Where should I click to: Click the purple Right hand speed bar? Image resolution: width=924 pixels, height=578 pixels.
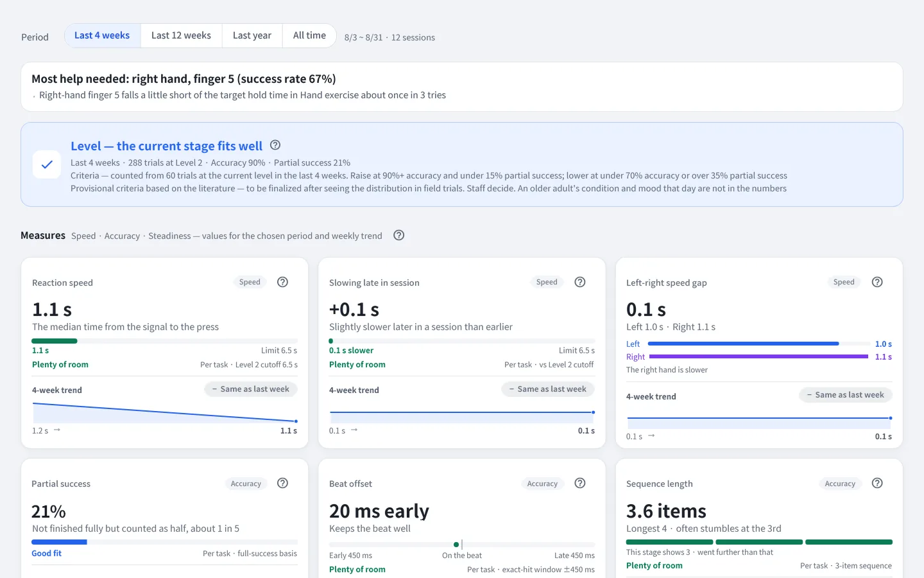[x=759, y=356]
